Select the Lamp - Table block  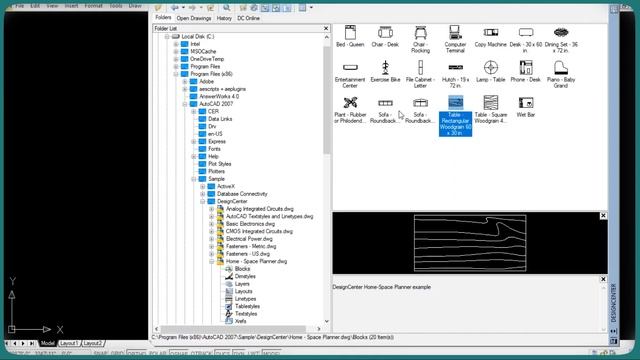491,71
